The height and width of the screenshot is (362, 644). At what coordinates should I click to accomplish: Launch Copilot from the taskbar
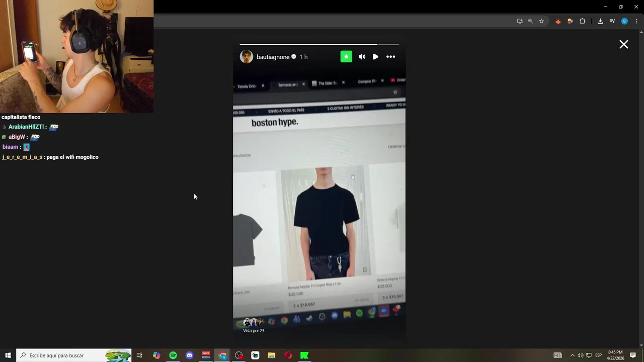click(x=156, y=355)
